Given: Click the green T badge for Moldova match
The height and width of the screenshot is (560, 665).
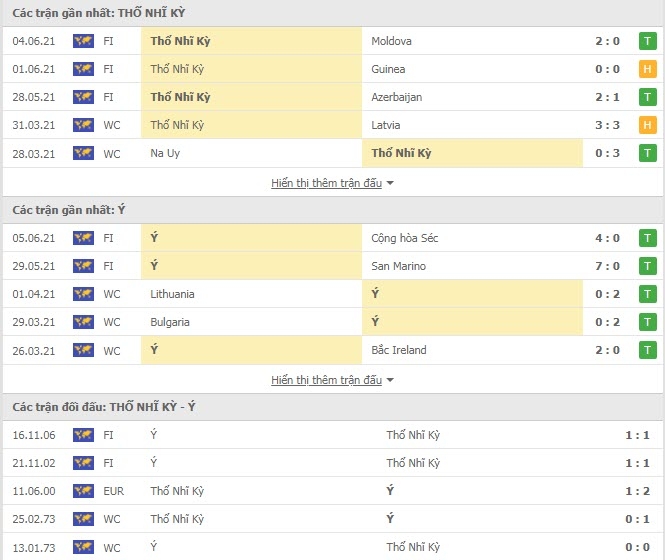Looking at the screenshot, I should click(x=647, y=41).
